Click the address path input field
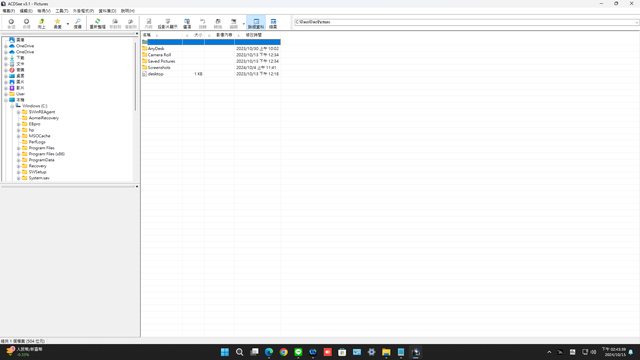Image resolution: width=640 pixels, height=360 pixels. pos(466,22)
